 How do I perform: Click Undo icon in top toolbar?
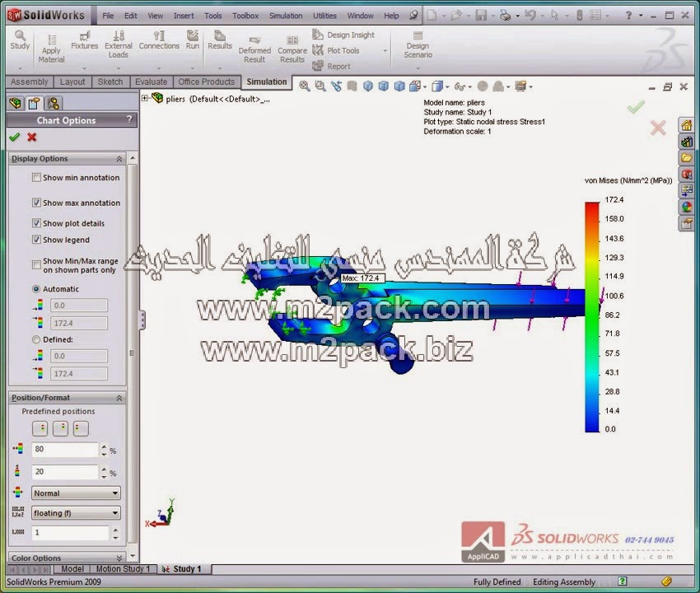click(x=530, y=16)
